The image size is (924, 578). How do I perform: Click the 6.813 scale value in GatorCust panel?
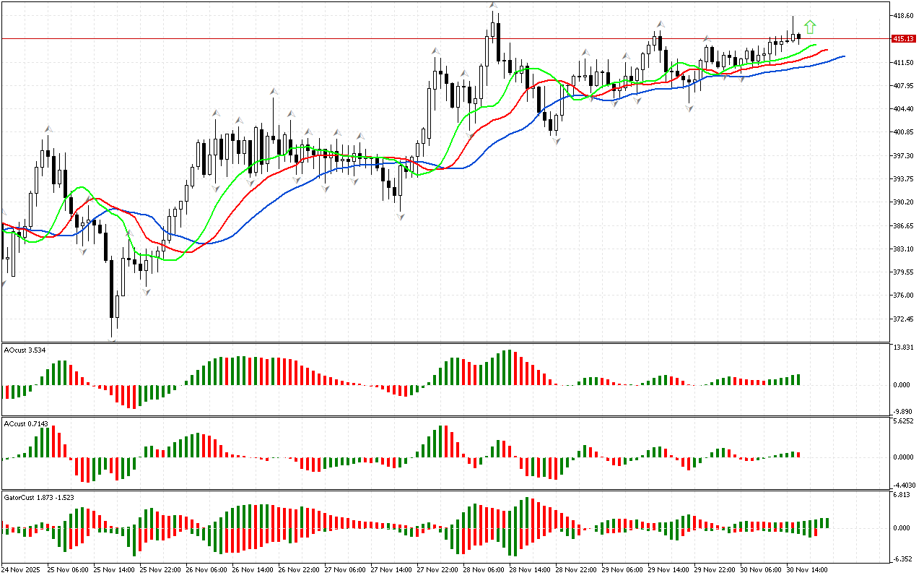pyautogui.click(x=902, y=496)
